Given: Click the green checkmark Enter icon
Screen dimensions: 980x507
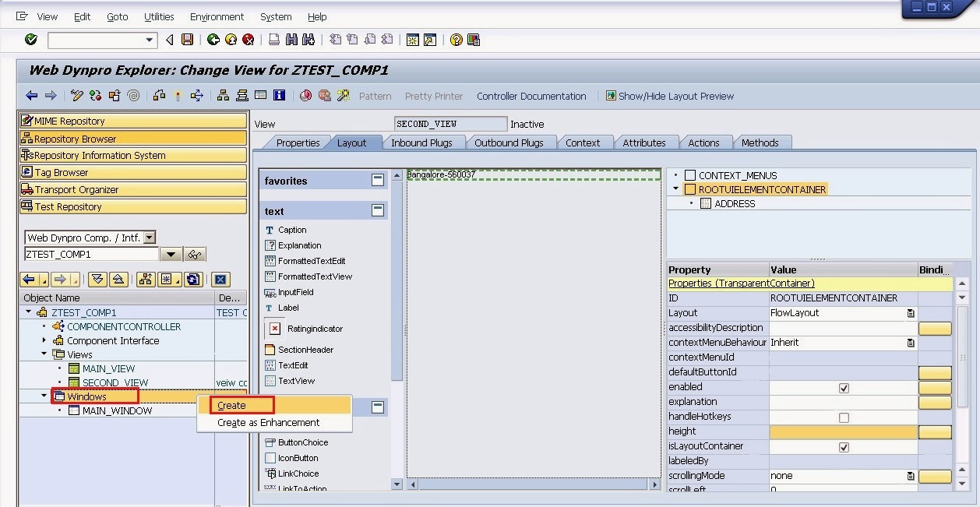Looking at the screenshot, I should point(31,40).
